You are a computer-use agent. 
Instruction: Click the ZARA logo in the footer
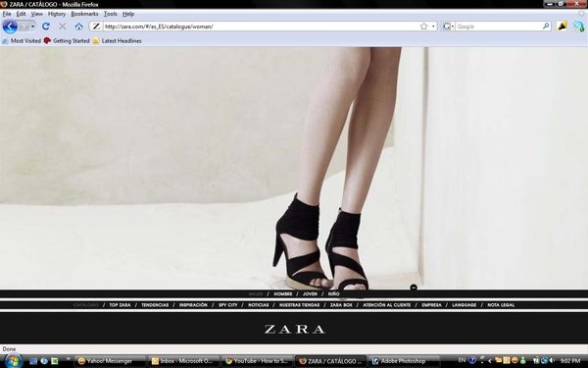click(x=294, y=330)
